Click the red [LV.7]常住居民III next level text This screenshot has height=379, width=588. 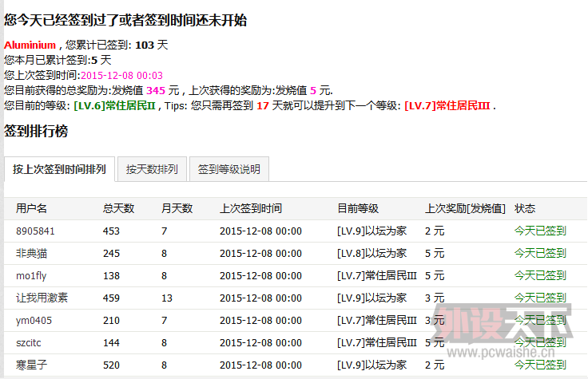tap(447, 105)
